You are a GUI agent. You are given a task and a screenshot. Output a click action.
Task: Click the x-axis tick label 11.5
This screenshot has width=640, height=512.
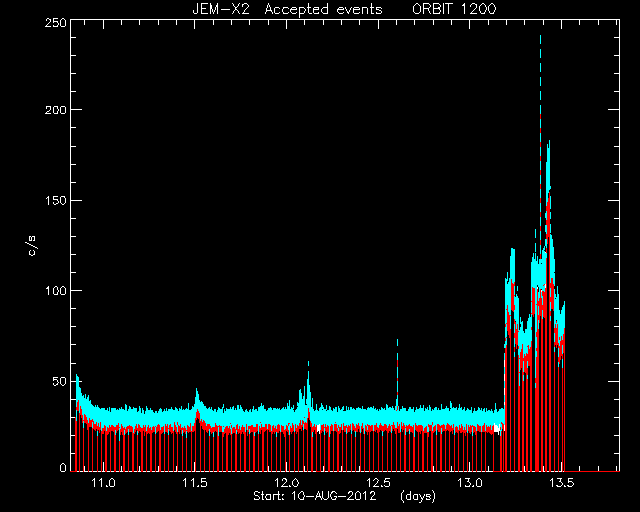click(195, 483)
